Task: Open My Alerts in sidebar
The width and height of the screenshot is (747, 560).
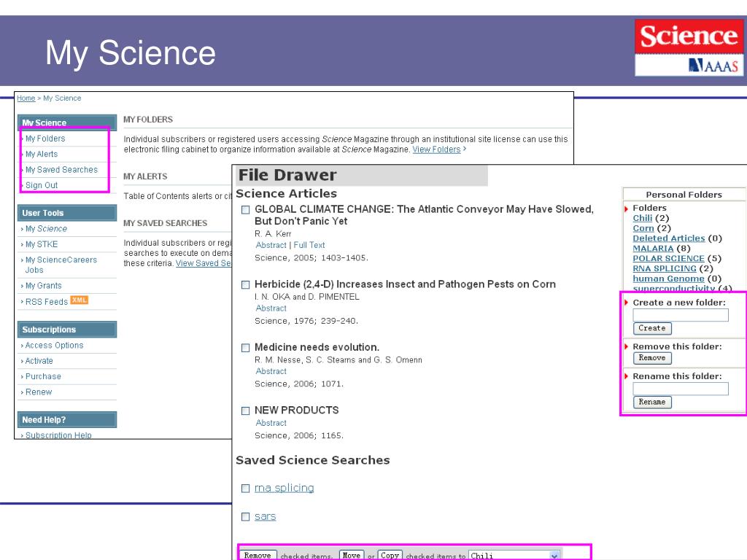Action: click(x=42, y=155)
